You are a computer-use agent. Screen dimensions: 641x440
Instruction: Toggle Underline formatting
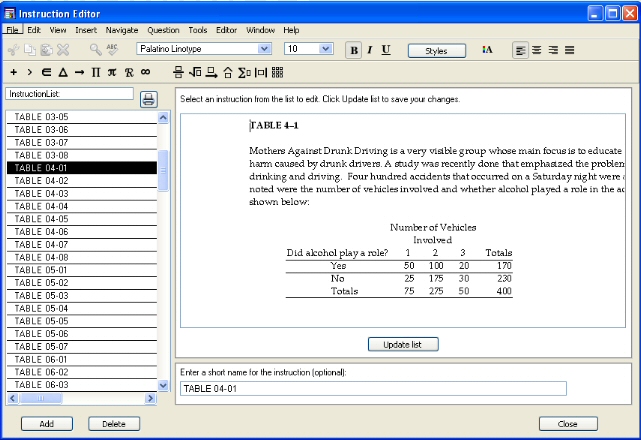pyautogui.click(x=385, y=50)
